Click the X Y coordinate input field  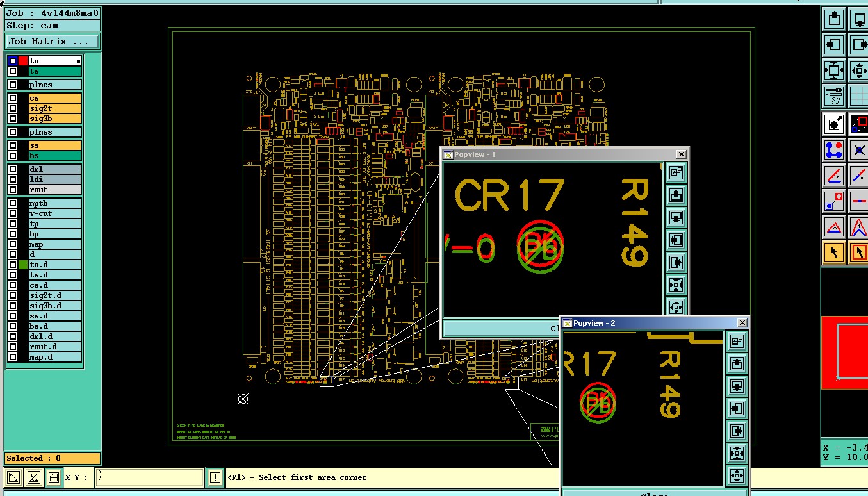[x=149, y=477]
